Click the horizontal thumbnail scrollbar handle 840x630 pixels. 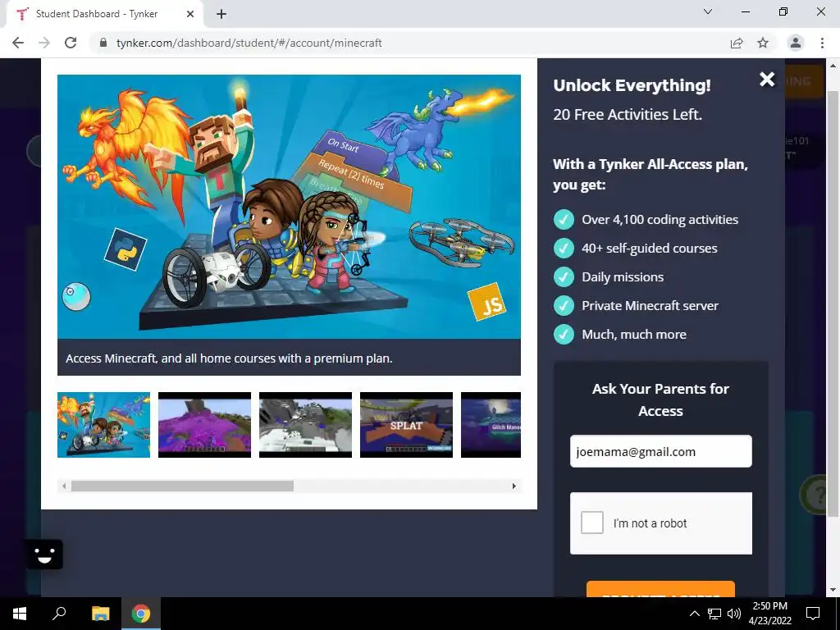coord(182,486)
